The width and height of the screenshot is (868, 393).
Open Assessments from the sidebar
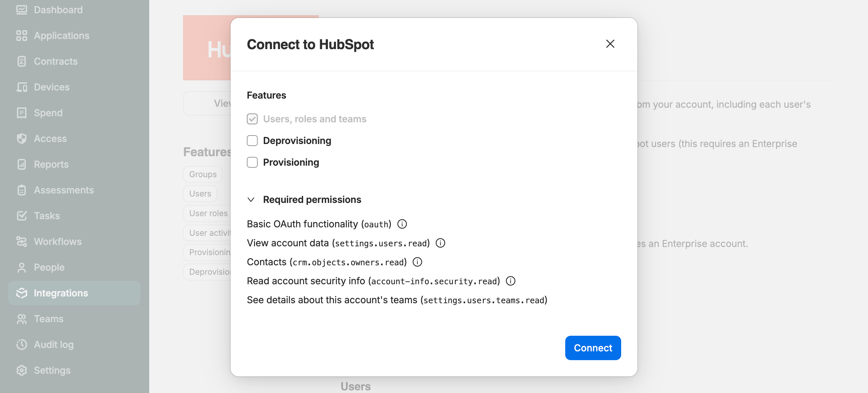coord(64,190)
